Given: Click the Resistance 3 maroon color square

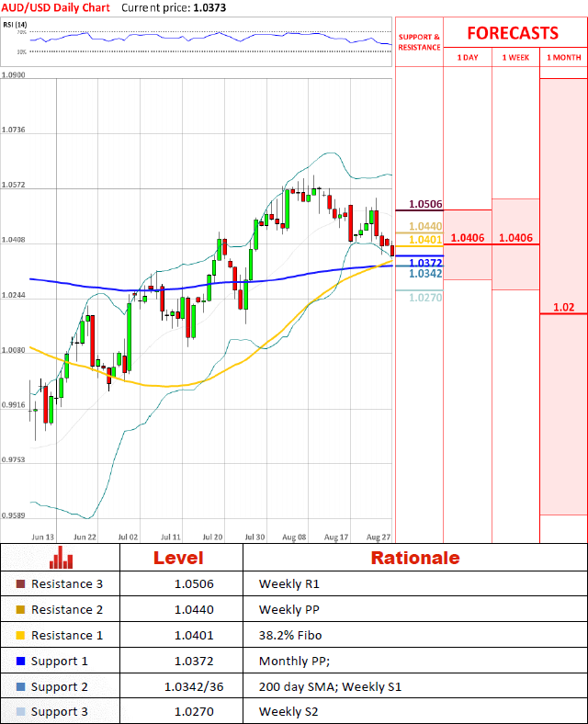Looking at the screenshot, I should 20,584.
